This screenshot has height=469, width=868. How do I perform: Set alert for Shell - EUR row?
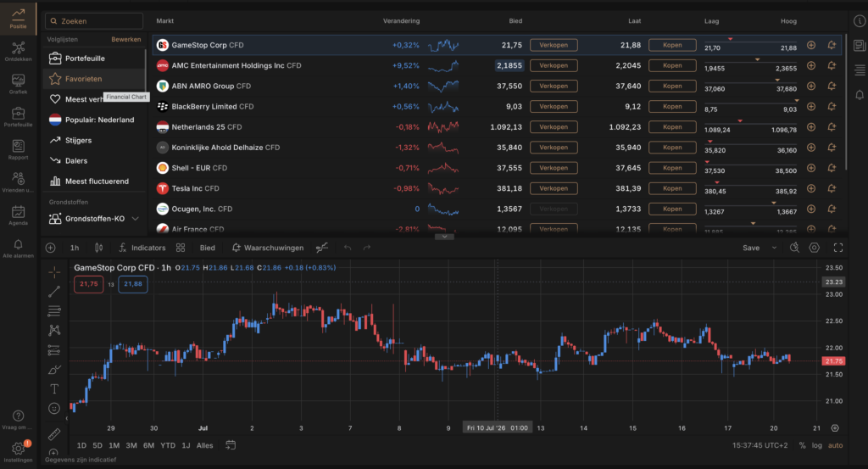tap(832, 168)
